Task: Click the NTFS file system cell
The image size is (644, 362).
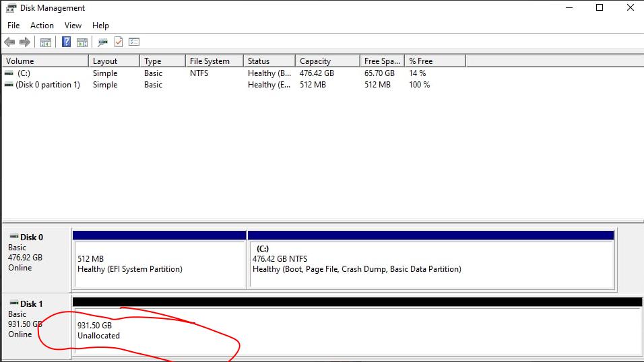Action: 199,73
